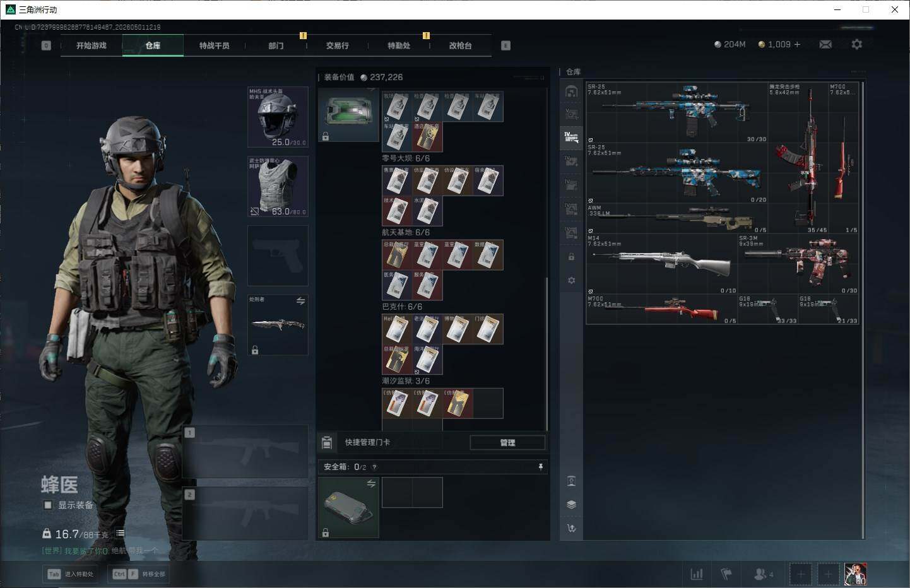Screen dimensions: 910x588
Task: Click the key card list scrollbar
Action: (547, 353)
